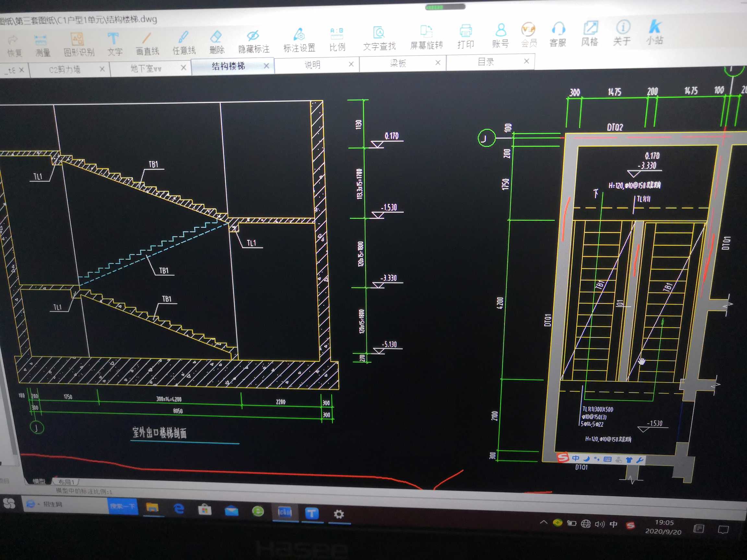Switch to the 梁板 drawing tab
The image size is (747, 560).
[x=398, y=63]
